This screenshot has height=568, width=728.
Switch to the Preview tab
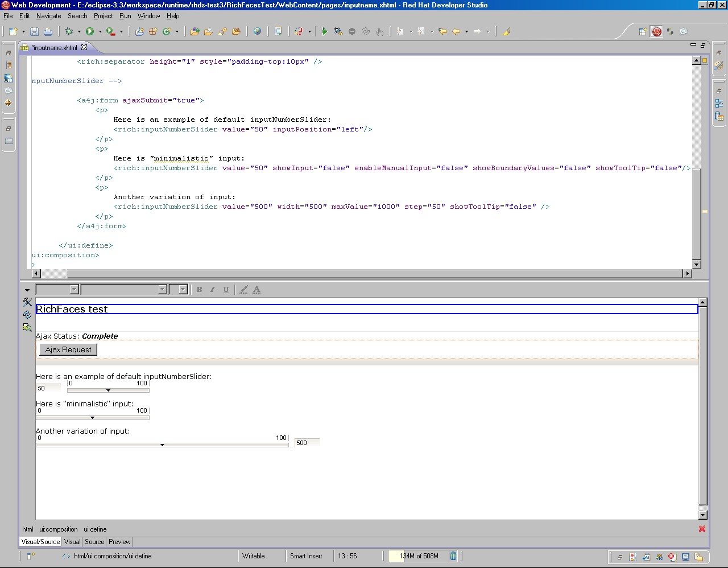tap(119, 542)
